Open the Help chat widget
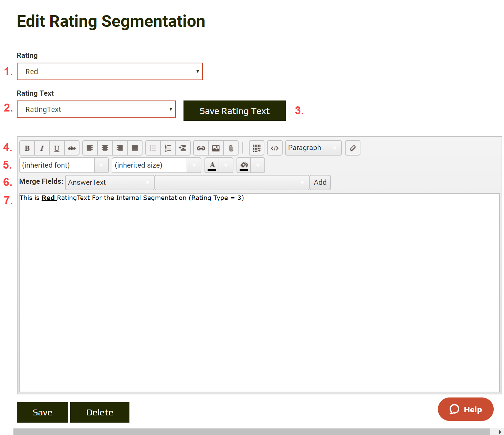 (465, 409)
